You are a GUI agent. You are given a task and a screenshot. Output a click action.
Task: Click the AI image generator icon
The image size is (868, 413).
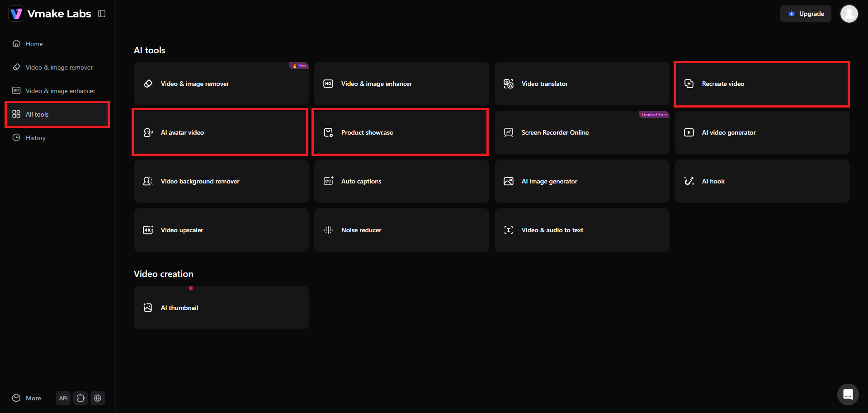[x=509, y=181]
